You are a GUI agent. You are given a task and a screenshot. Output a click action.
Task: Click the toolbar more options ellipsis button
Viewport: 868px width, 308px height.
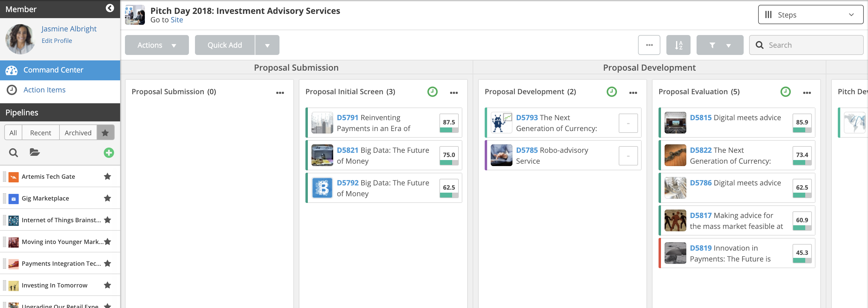coord(649,45)
